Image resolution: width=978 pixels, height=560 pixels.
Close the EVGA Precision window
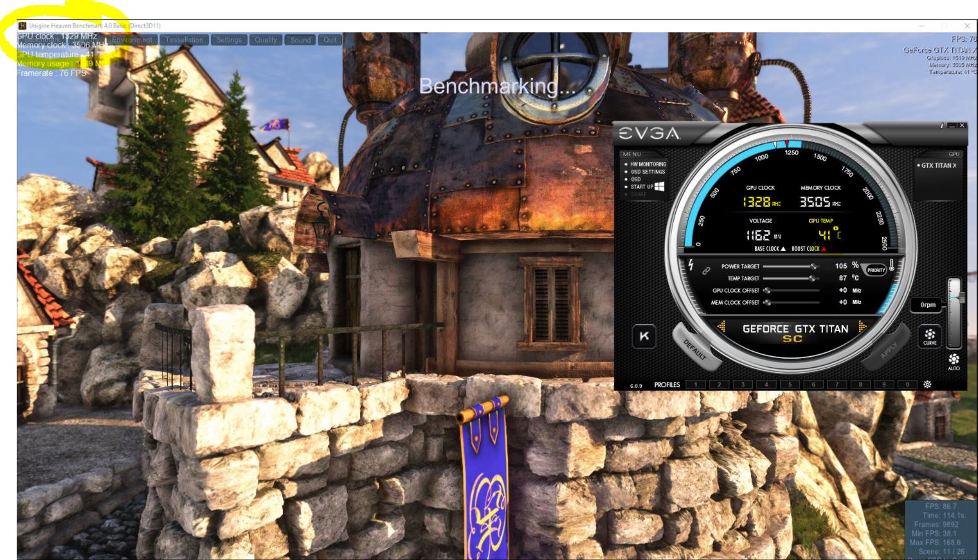962,125
